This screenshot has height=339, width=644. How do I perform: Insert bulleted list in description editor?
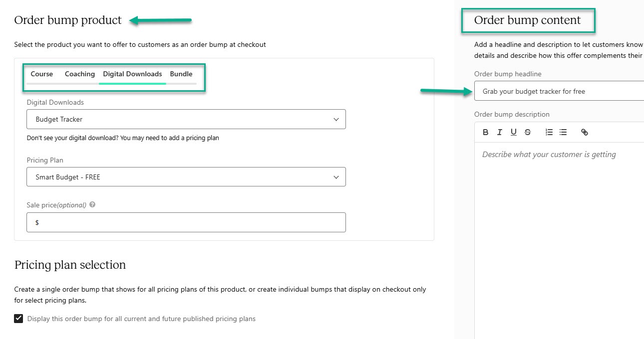[x=563, y=132]
